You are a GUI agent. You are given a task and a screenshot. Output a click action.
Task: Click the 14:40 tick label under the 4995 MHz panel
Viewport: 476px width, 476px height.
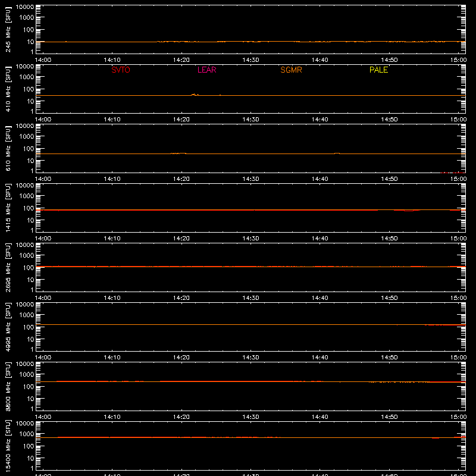pyautogui.click(x=320, y=358)
